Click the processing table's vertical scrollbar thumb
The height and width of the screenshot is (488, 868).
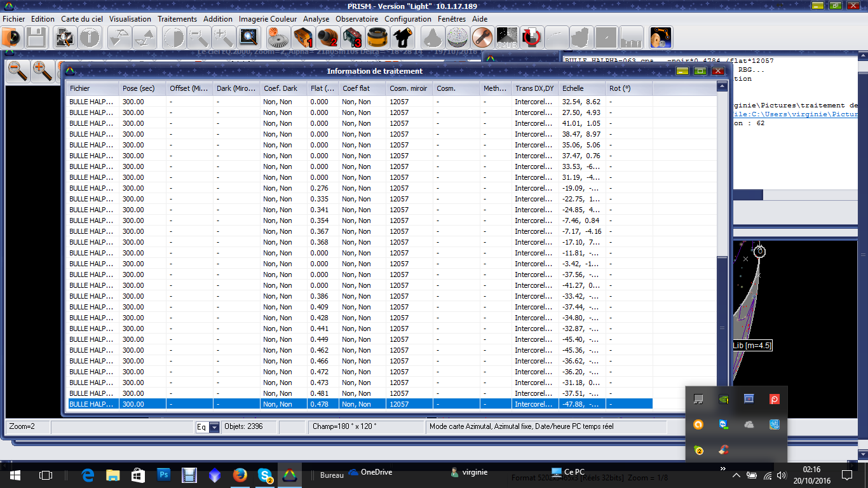[721, 327]
